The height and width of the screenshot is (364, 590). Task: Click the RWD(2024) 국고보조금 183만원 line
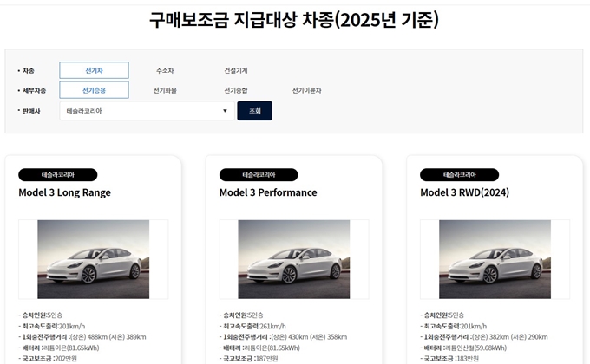click(x=449, y=358)
